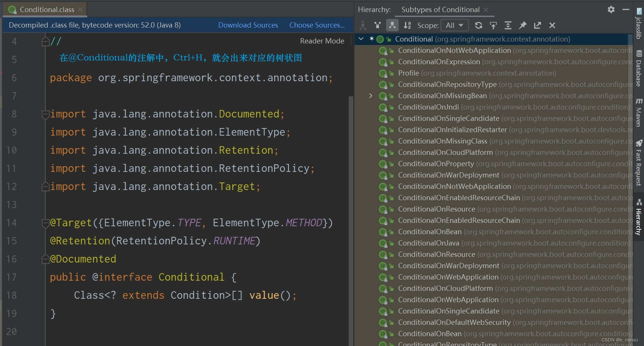Click line number 17 in the gutter

(11, 277)
